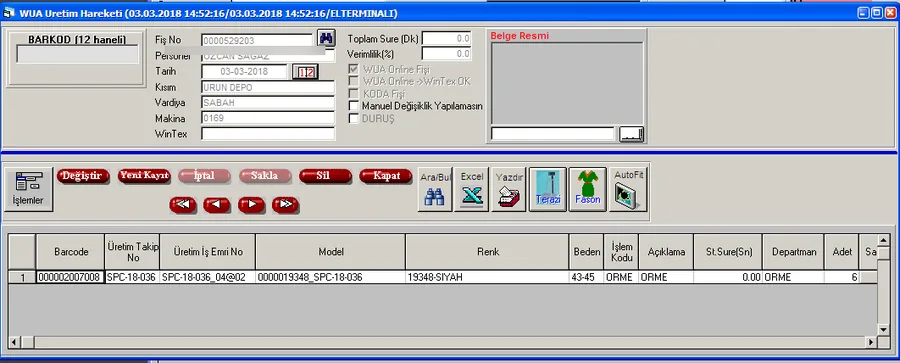Focus the BARKOD 12 haneli input field
The width and height of the screenshot is (900, 363).
tap(77, 55)
